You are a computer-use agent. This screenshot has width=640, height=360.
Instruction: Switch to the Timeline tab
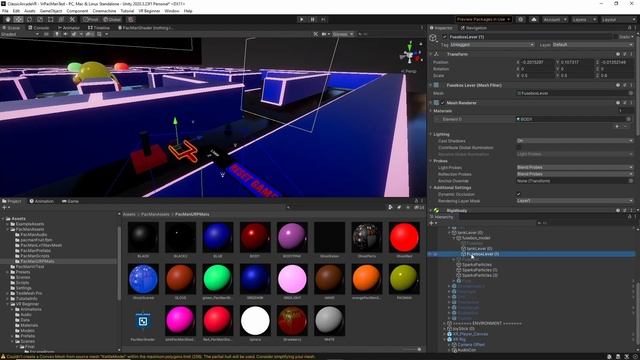(x=99, y=28)
